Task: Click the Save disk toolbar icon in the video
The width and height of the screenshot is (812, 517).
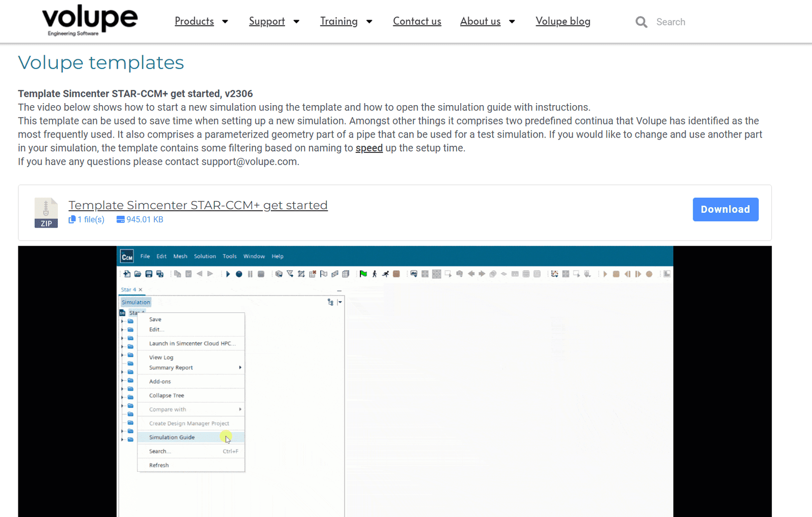Action: pos(149,274)
